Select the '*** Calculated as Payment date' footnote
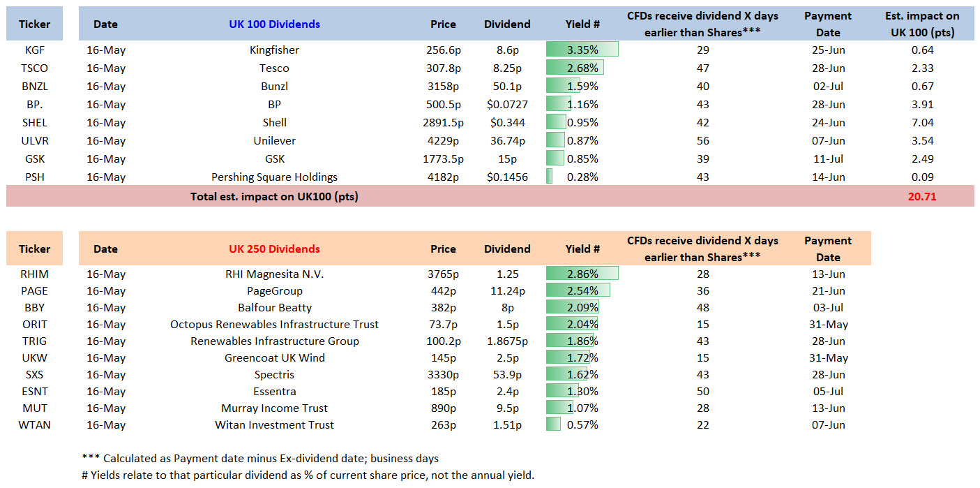Viewport: 980px width, 488px height. point(260,459)
